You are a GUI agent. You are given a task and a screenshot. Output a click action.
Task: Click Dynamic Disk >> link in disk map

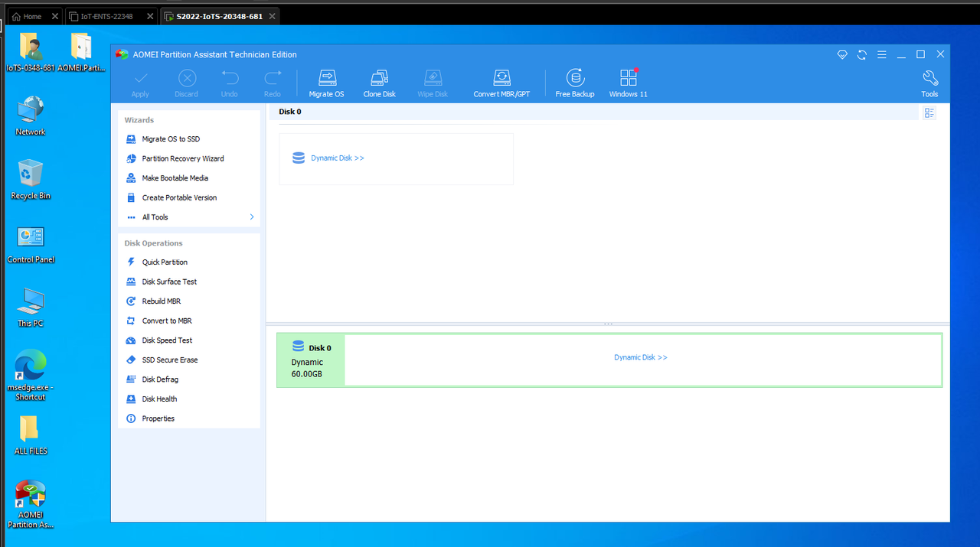(x=641, y=357)
